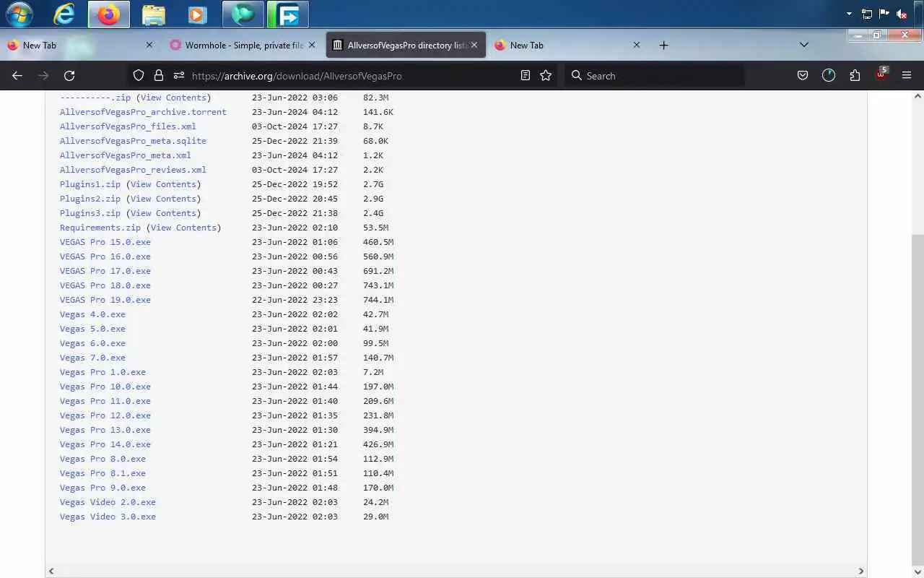The height and width of the screenshot is (578, 924).
Task: Download Plugins1.zip
Action: pyautogui.click(x=90, y=184)
